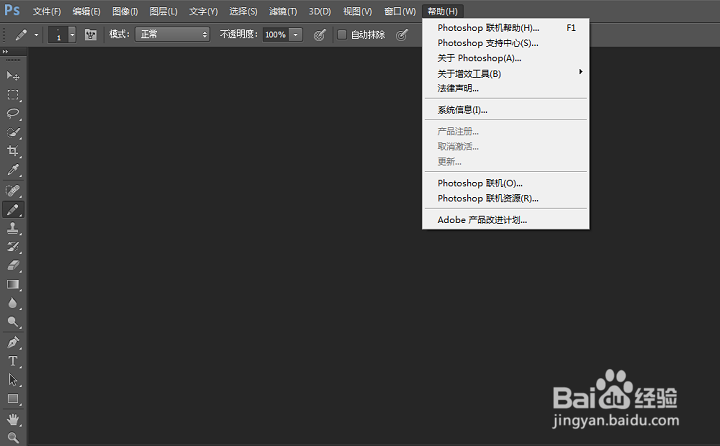Open the 图像(I) menu

pos(125,11)
